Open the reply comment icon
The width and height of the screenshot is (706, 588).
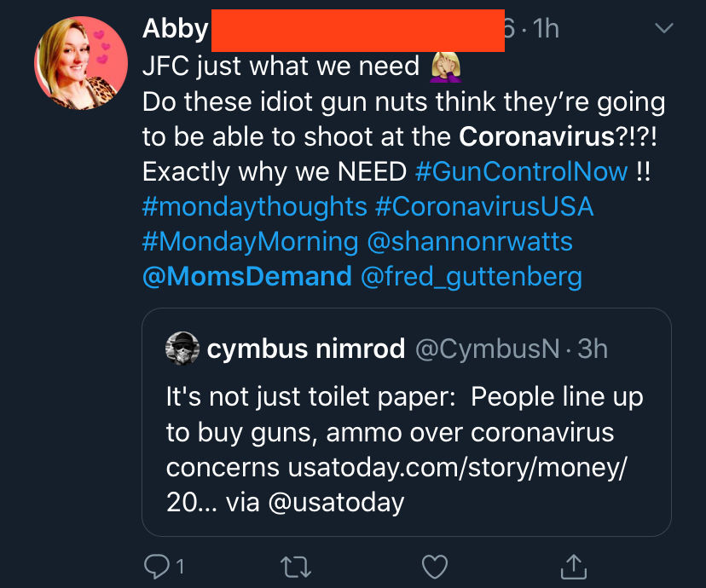click(x=156, y=567)
